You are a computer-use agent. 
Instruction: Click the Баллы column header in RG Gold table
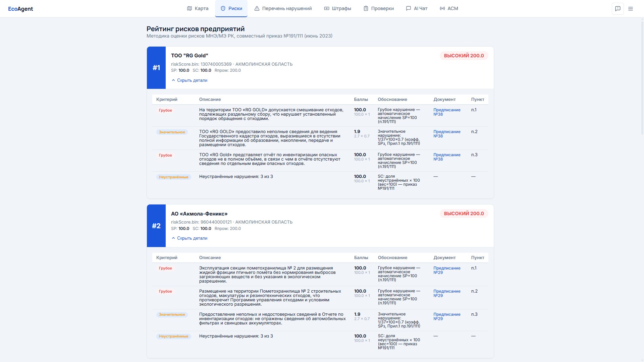point(361,100)
